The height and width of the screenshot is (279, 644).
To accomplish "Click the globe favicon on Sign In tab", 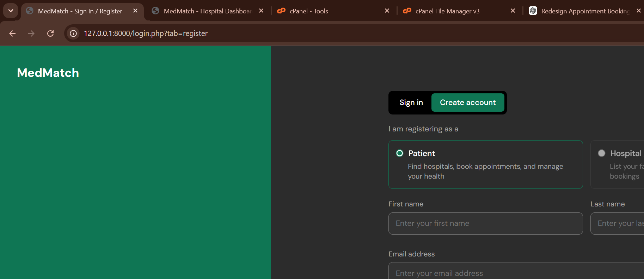I will click(30, 11).
